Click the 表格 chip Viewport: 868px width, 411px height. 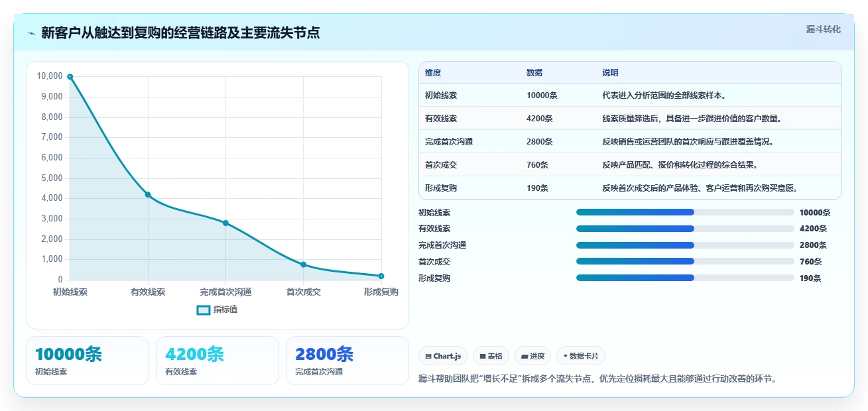[491, 356]
